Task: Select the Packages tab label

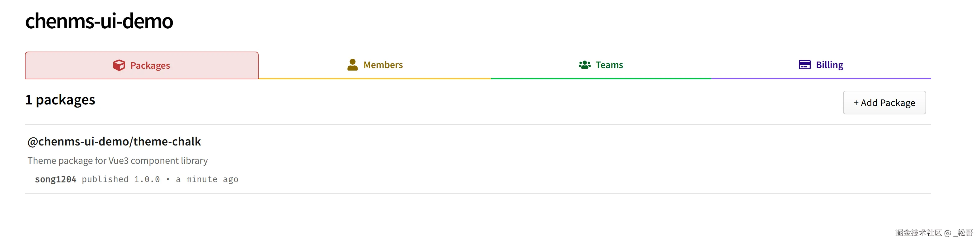Action: click(150, 66)
